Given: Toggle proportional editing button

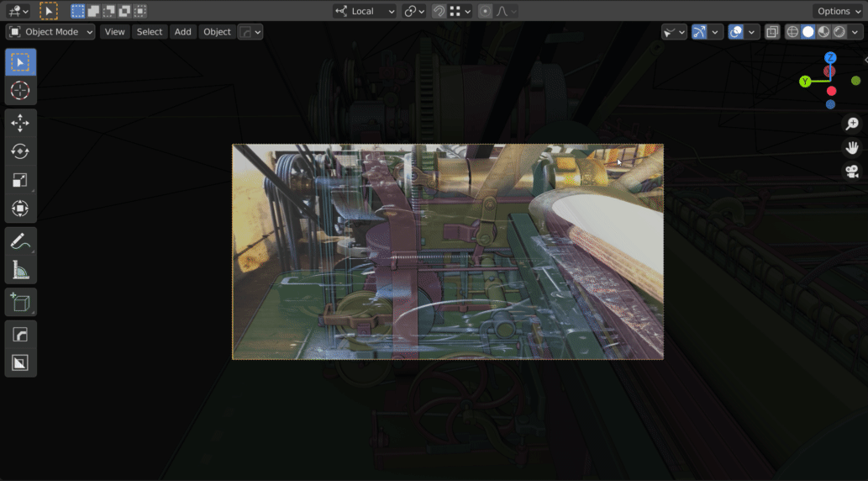Looking at the screenshot, I should [x=485, y=11].
